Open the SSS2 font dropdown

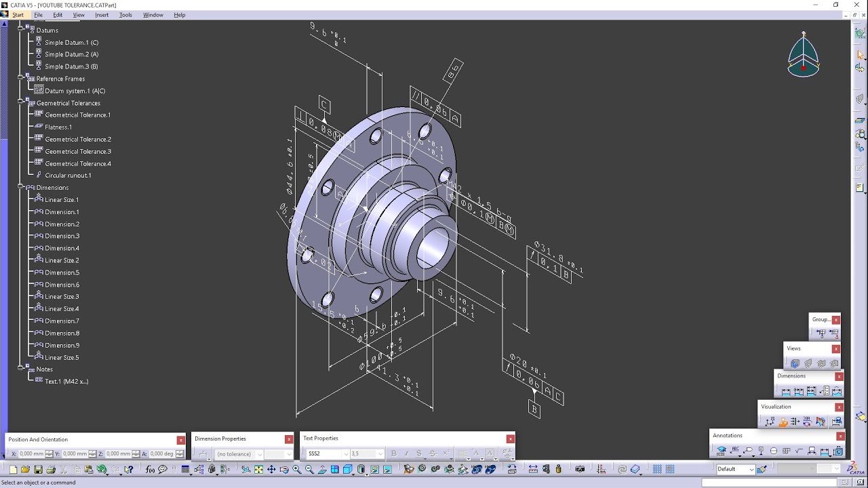345,454
